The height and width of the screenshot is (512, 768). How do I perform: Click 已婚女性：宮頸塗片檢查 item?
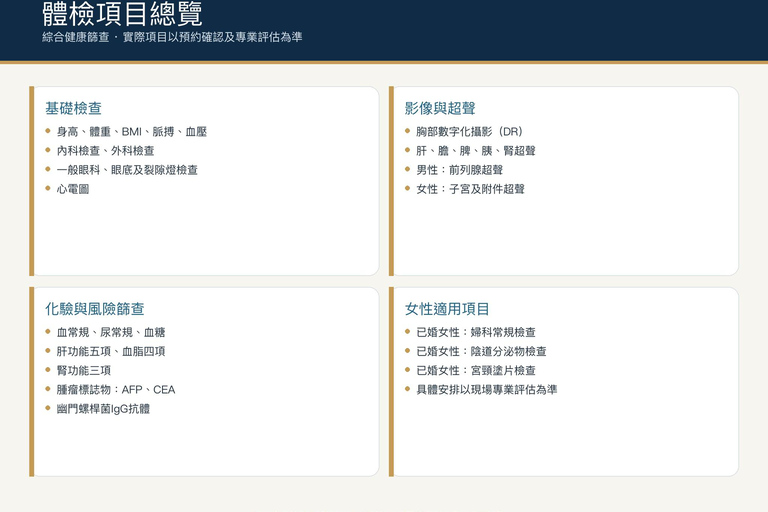coord(476,370)
